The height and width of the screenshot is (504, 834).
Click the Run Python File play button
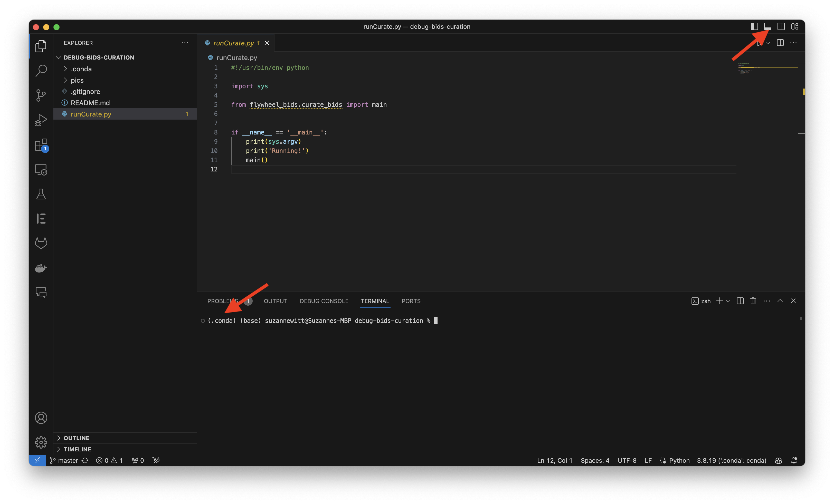click(x=759, y=43)
